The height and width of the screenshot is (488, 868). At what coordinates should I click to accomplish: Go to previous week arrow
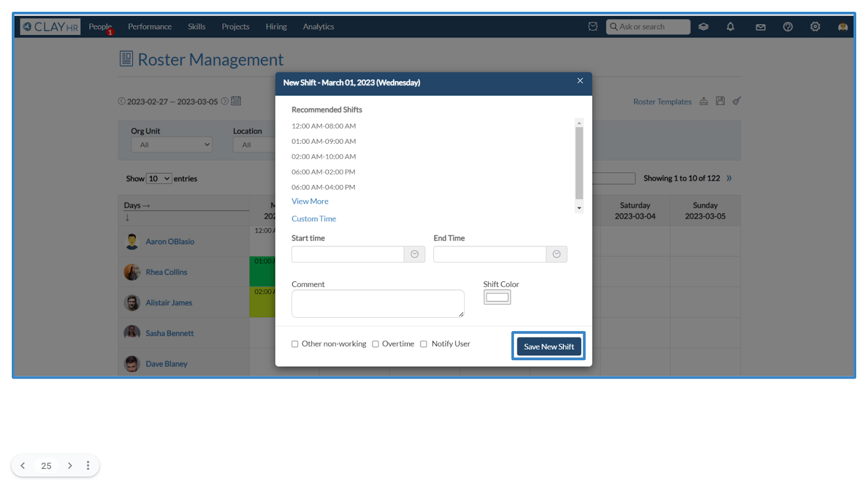[x=122, y=101]
